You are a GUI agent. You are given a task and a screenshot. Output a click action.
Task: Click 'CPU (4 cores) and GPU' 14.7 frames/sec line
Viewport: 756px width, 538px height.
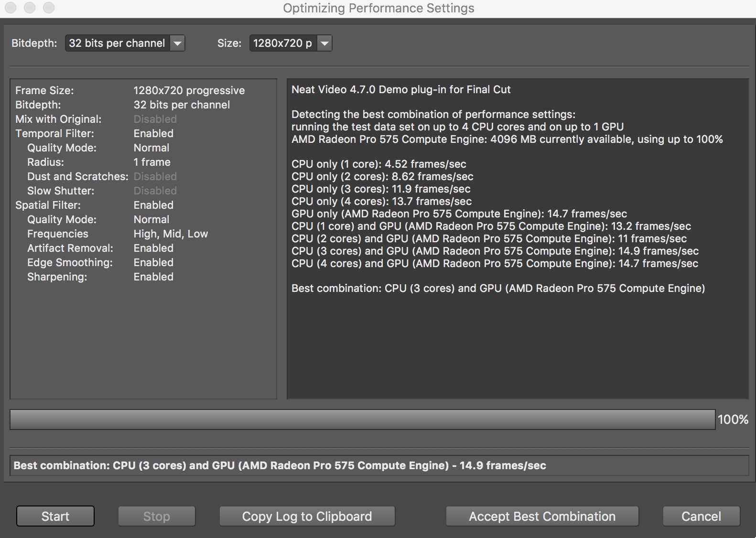click(x=495, y=263)
